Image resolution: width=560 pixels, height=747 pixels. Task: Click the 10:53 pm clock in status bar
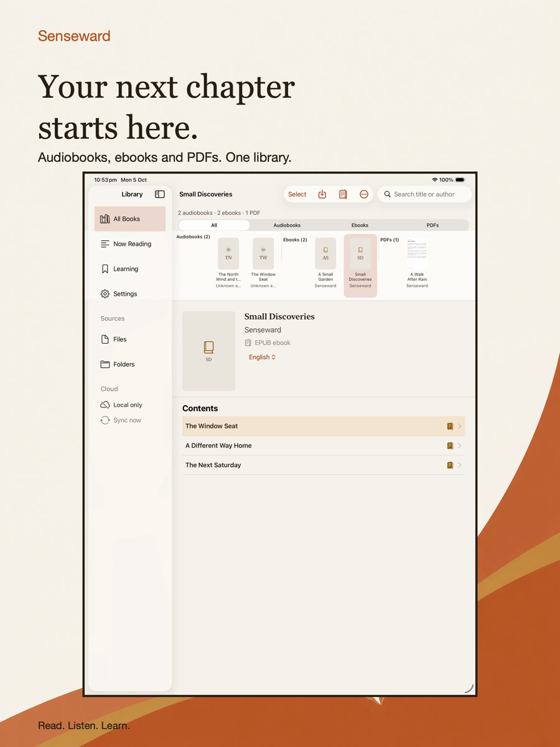point(105,180)
